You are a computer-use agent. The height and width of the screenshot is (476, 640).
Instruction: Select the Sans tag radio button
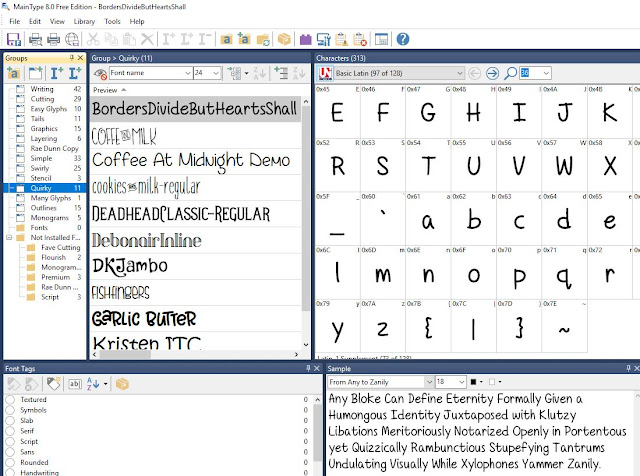point(10,452)
